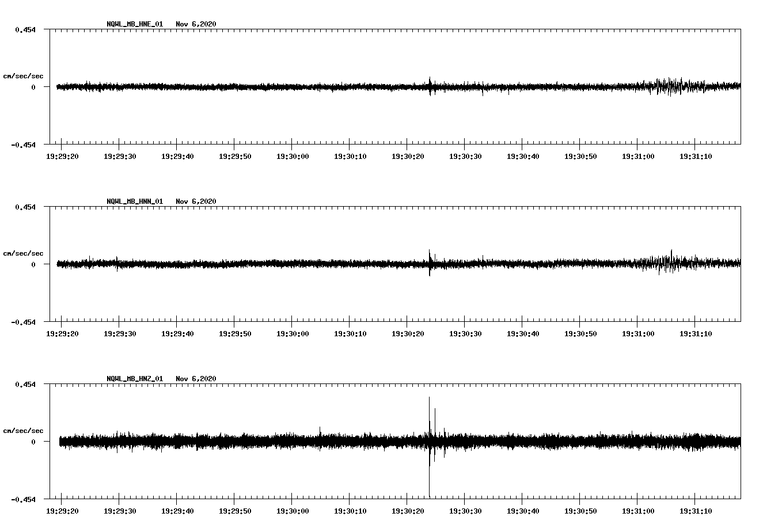Click the 19:31:10 tick label on bottom axis
Image resolution: width=782 pixels, height=532 pixels.
click(696, 510)
